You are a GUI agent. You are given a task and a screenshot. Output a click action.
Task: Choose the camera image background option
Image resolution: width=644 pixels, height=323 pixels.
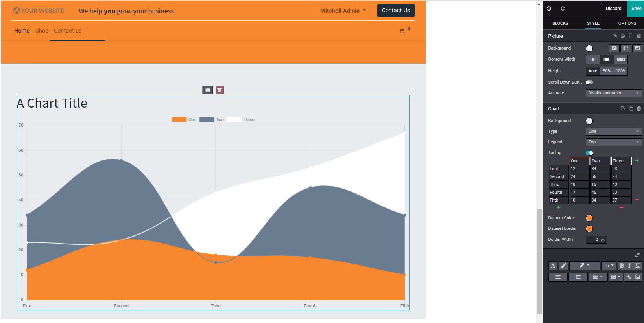tap(614, 48)
